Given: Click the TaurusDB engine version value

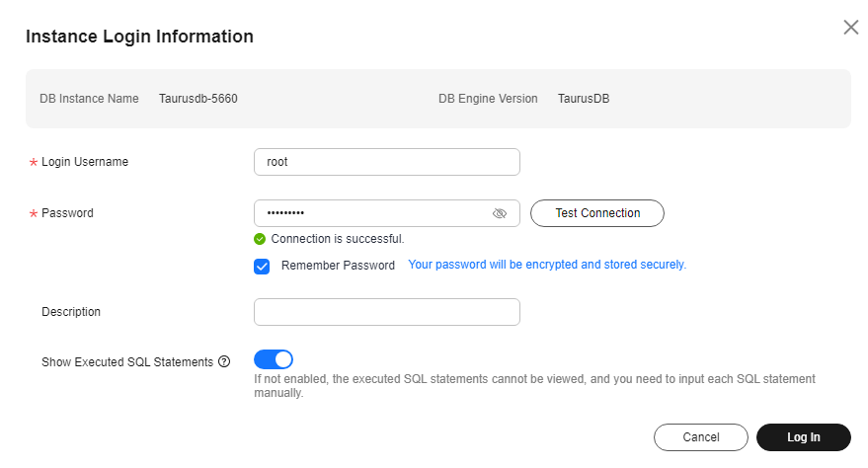Looking at the screenshot, I should (584, 99).
